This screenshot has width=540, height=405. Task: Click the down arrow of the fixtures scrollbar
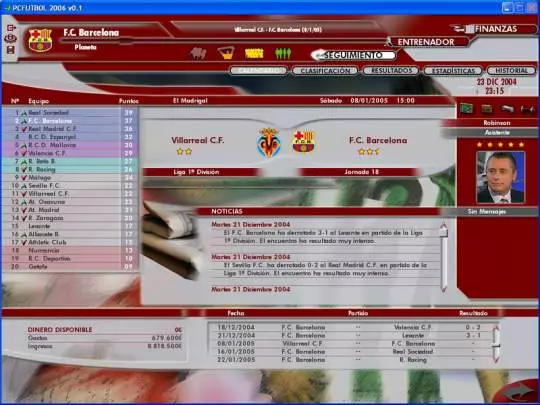(x=496, y=359)
